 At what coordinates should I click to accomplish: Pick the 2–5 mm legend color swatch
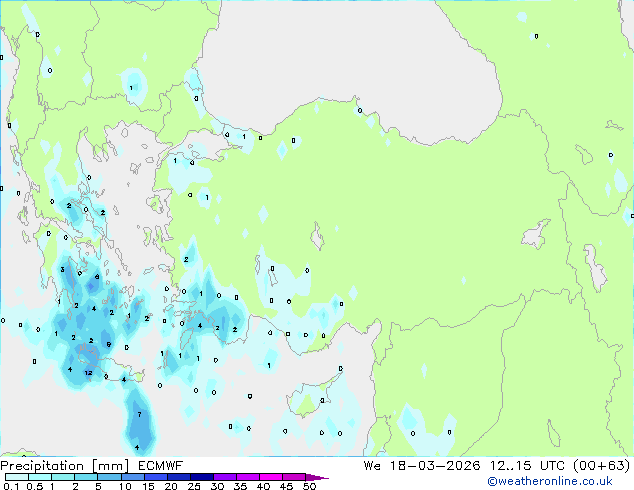click(x=86, y=477)
